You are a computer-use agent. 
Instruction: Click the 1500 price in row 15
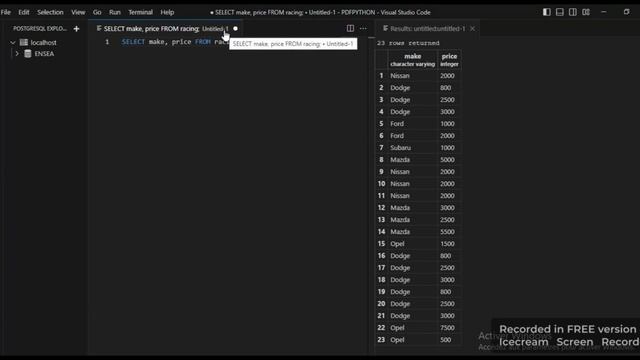[x=449, y=244]
